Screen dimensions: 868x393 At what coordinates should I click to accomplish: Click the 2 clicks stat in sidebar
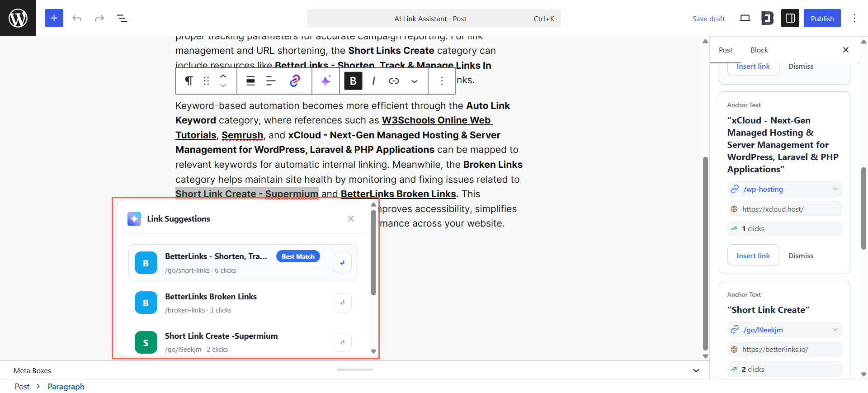pyautogui.click(x=784, y=369)
